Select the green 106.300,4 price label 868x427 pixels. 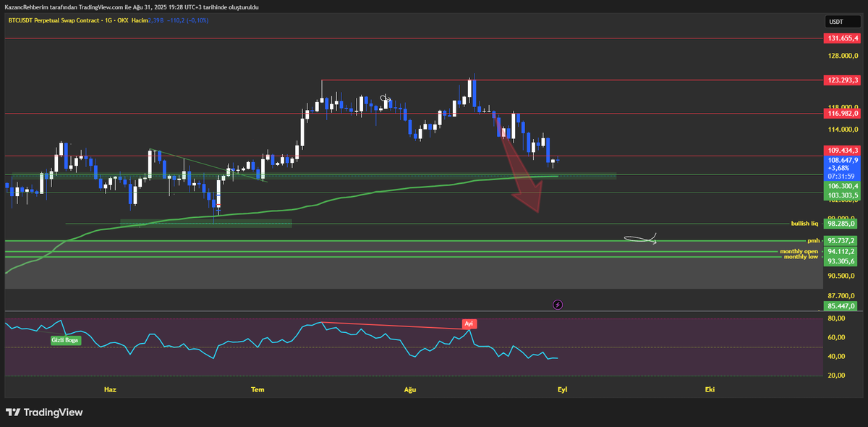pos(843,186)
